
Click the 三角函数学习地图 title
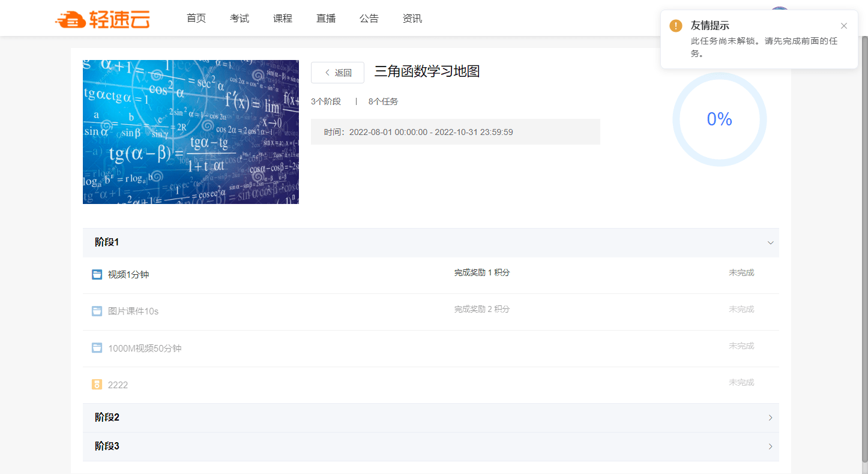427,71
